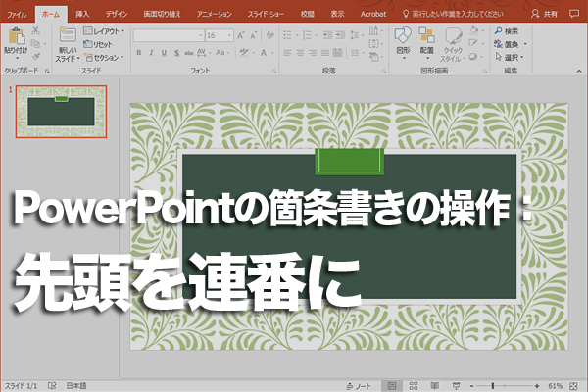Click the 検索 find button
588x392 pixels.
point(507,31)
